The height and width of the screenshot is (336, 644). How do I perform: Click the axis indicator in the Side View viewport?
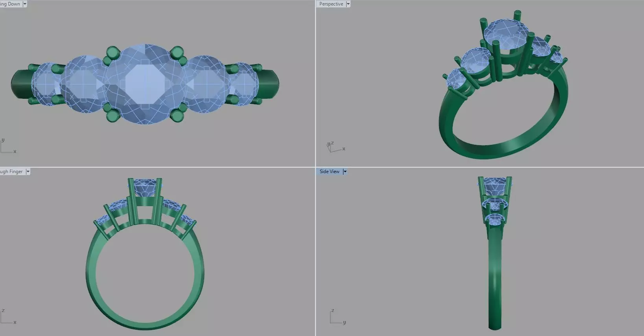(x=338, y=317)
